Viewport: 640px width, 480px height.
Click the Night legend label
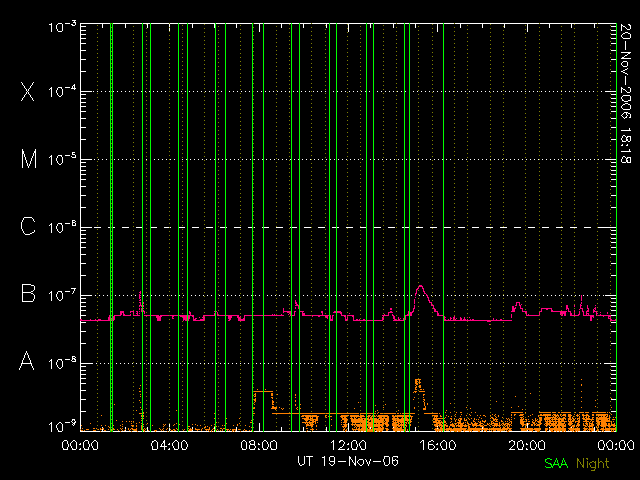(x=593, y=464)
